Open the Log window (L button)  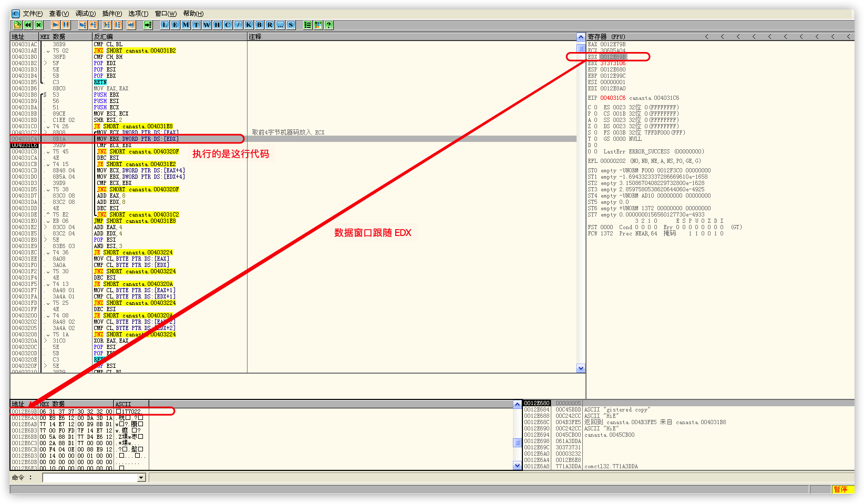pyautogui.click(x=165, y=25)
